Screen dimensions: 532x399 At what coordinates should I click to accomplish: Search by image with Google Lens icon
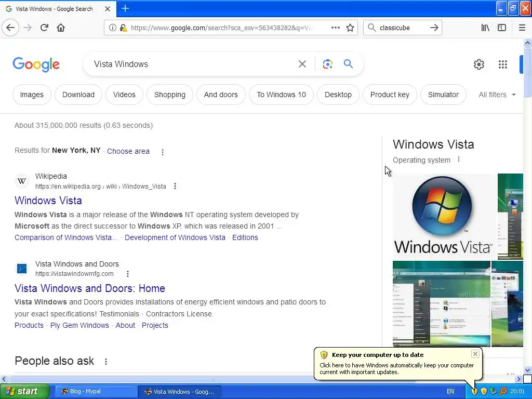tap(327, 64)
